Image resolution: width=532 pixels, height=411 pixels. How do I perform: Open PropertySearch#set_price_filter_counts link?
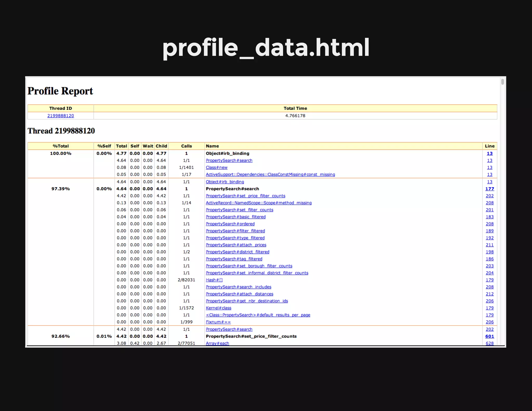tap(245, 196)
